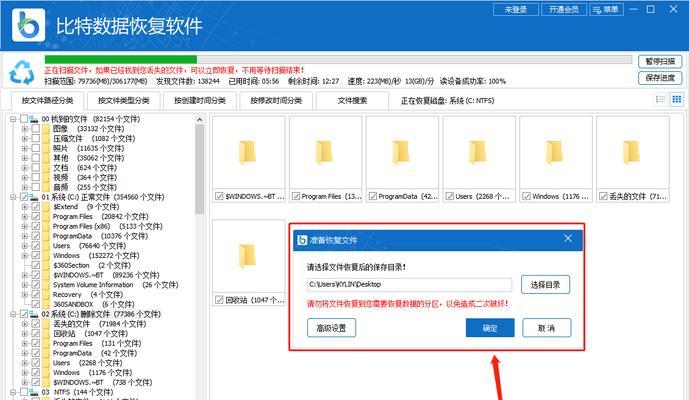Click 确定 to confirm recovery

click(x=490, y=328)
